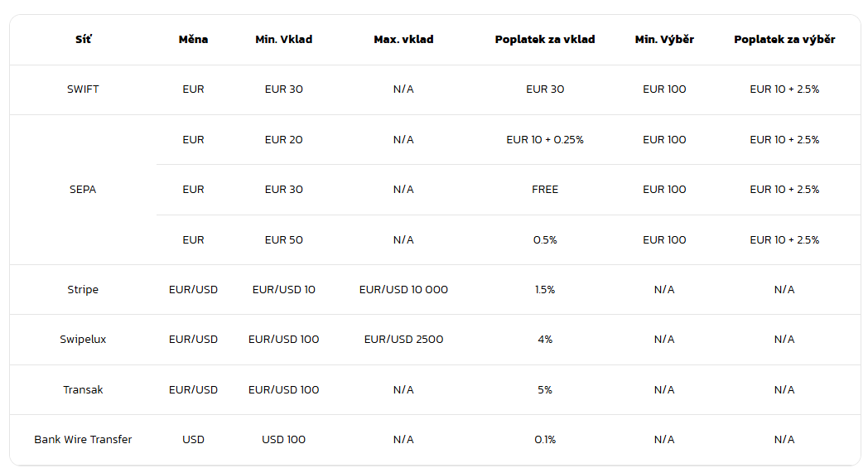This screenshot has height=473, width=868.
Task: Select the 1.5% Stripe deposit fee
Action: click(x=545, y=290)
